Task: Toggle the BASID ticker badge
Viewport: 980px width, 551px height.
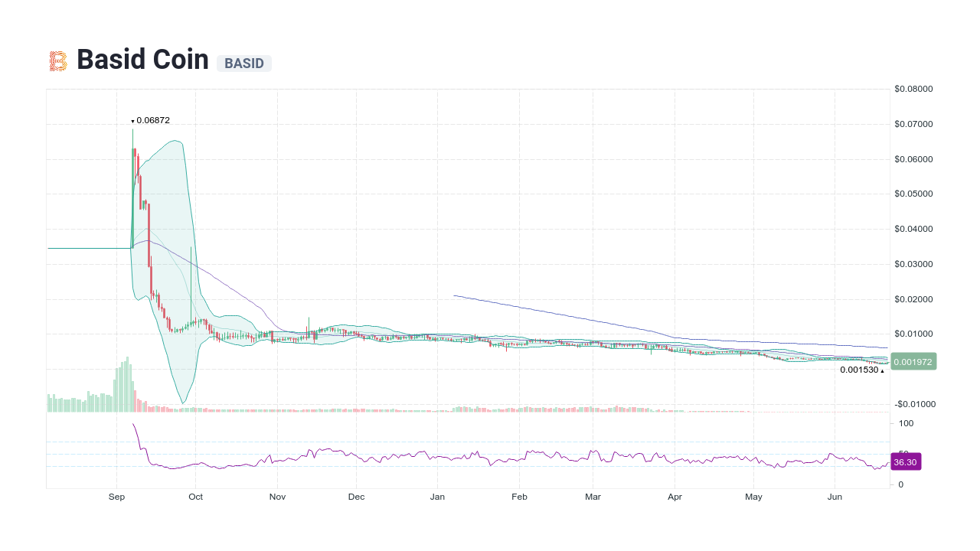Action: (243, 64)
